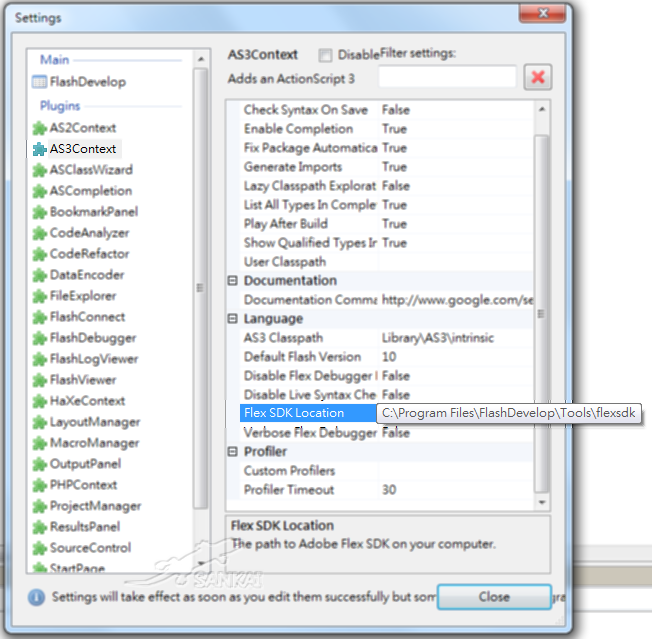The height and width of the screenshot is (639, 652).
Task: Click the FlashViewer plugin icon
Action: (40, 380)
